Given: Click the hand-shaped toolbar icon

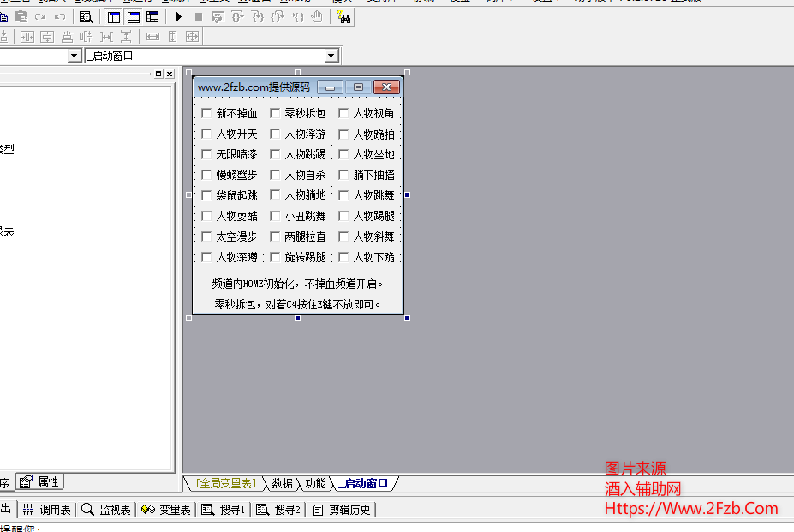Looking at the screenshot, I should 317,16.
